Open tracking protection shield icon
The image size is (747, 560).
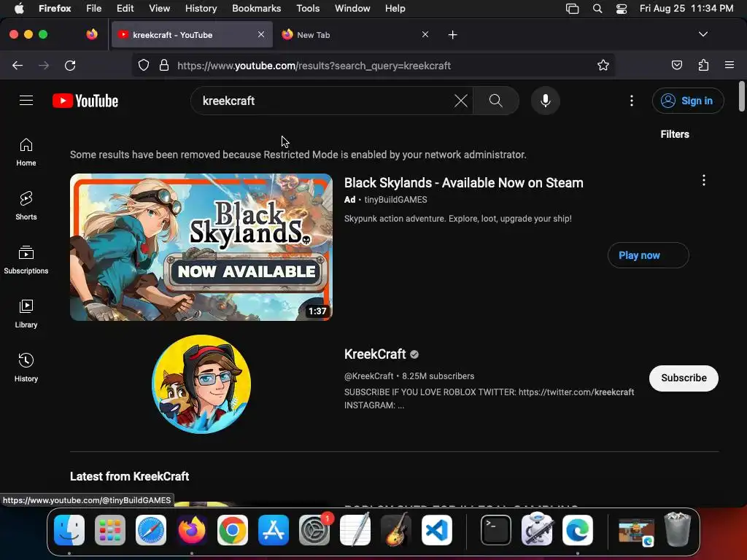pos(144,65)
